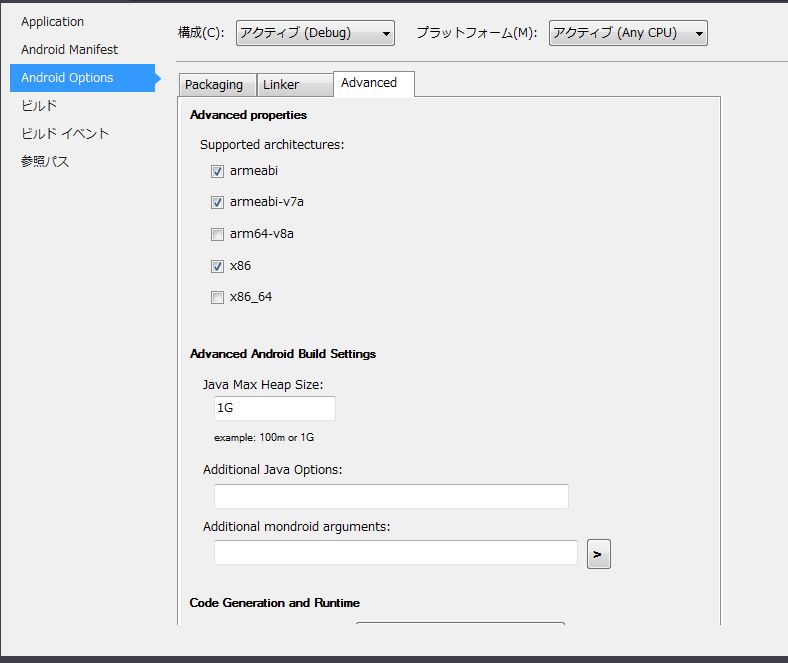The width and height of the screenshot is (788, 663).
Task: Open the Android Manifest page
Action: (69, 50)
